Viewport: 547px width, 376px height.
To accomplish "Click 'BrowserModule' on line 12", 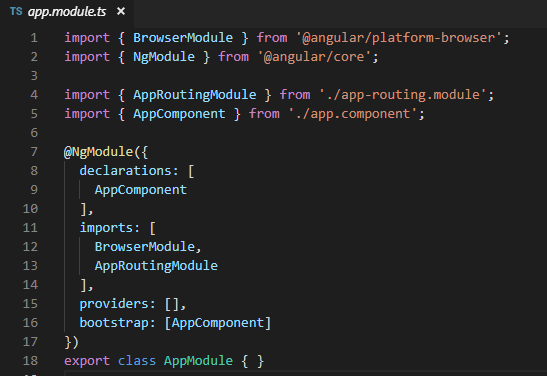I will pyautogui.click(x=144, y=247).
